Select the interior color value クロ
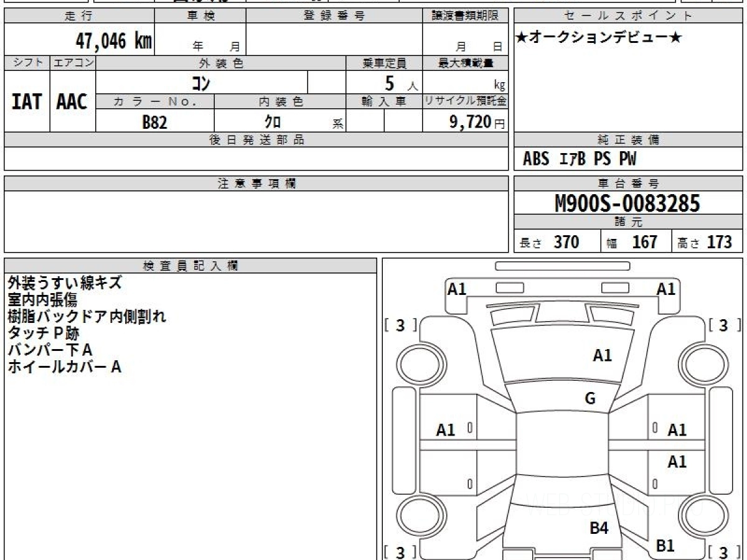This screenshot has width=747, height=560. (273, 122)
